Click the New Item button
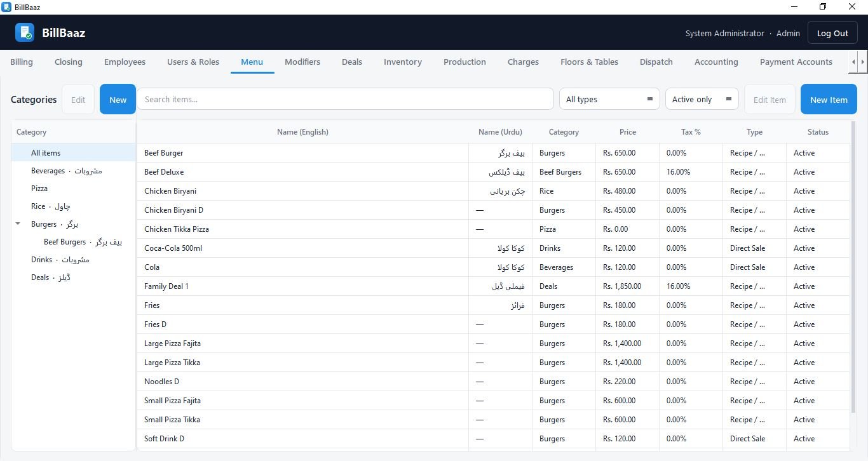 point(829,99)
